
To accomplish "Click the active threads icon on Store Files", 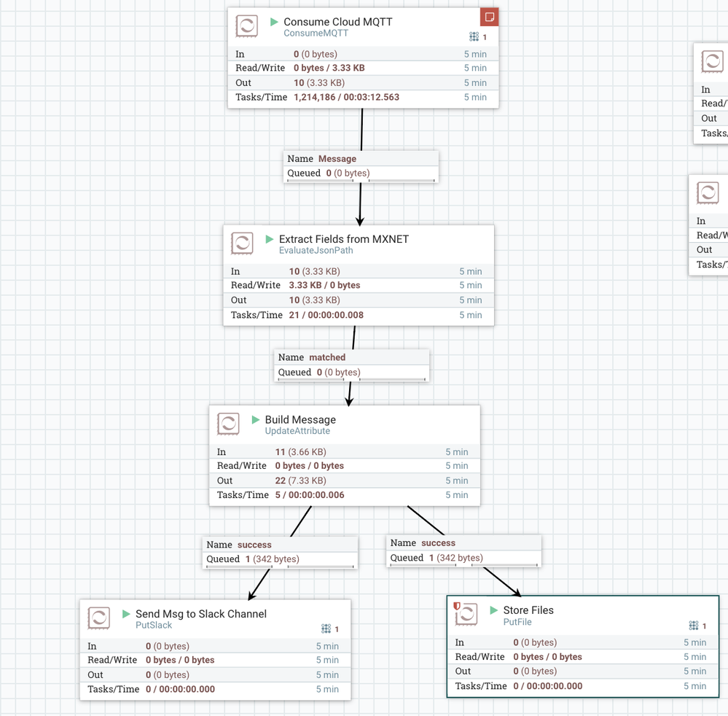I will (x=694, y=626).
